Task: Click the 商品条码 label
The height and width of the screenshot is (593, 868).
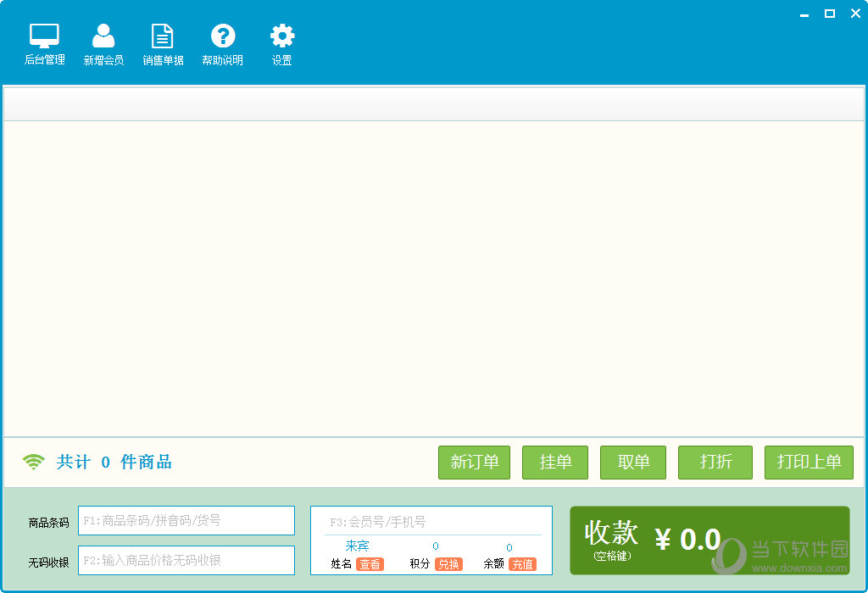Action: [48, 523]
